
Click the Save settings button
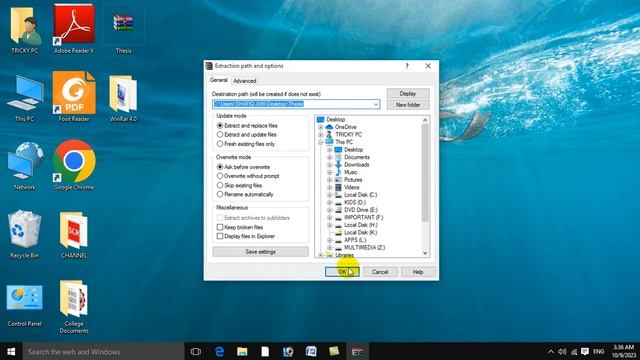click(x=260, y=252)
